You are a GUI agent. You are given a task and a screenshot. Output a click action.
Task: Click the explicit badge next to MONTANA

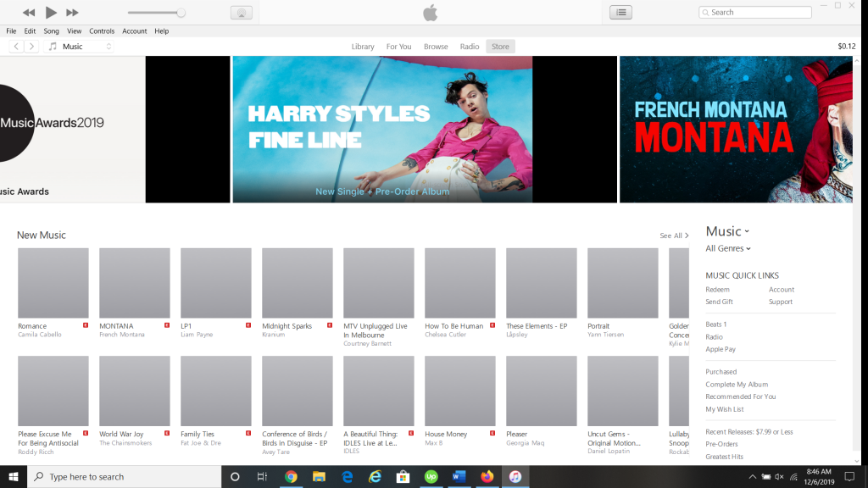click(167, 325)
